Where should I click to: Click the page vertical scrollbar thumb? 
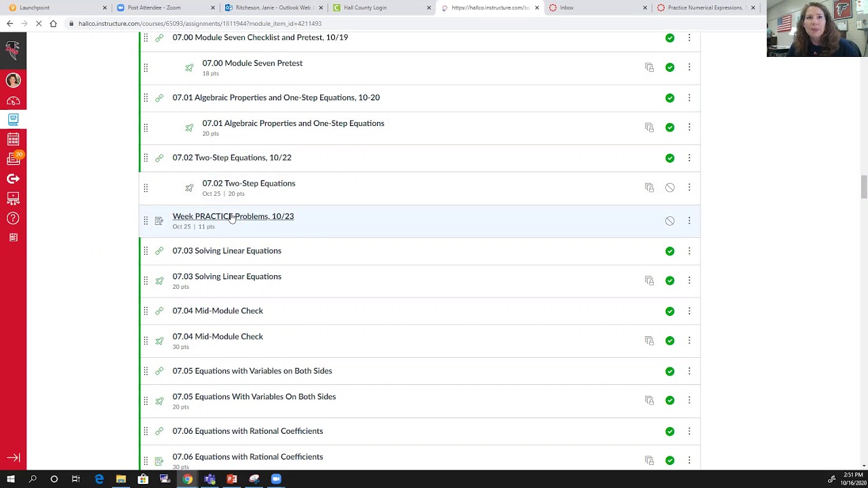point(864,187)
